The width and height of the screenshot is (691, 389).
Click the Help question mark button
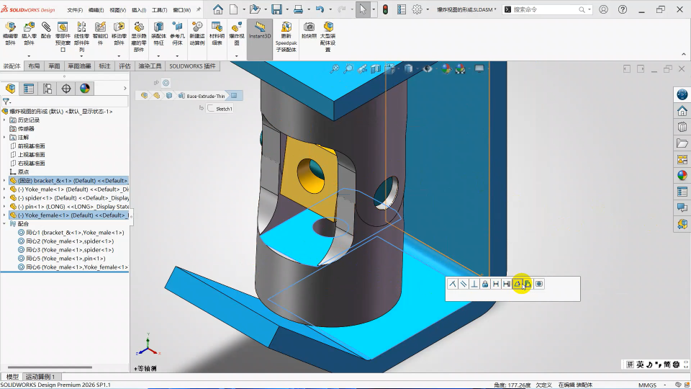622,9
